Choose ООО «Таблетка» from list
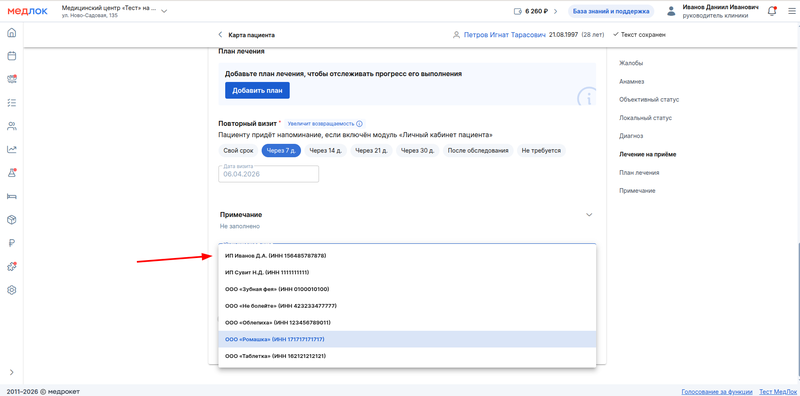Viewport: 800px width, 396px height. [407, 356]
